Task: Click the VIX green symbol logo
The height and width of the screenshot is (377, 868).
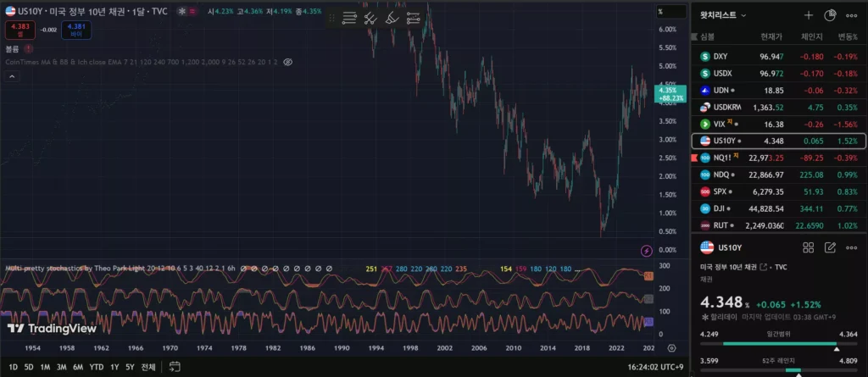Action: tap(705, 124)
